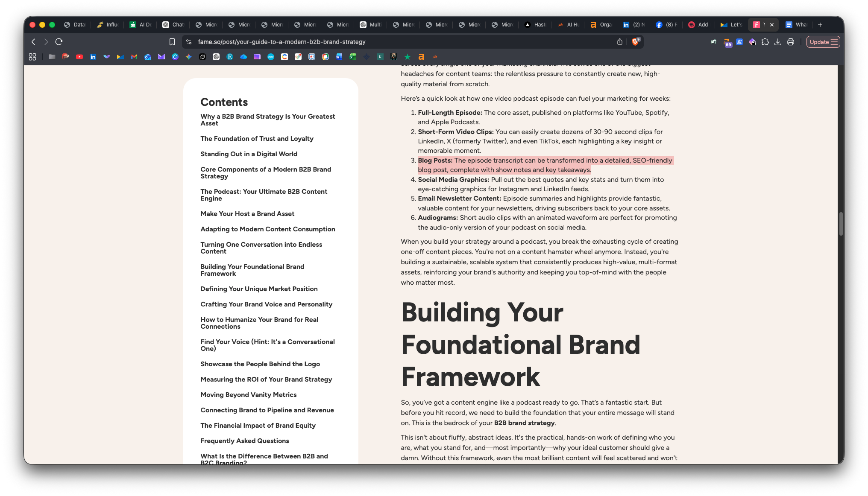Screen dimensions: 868x496
Task: Open the bookmarks folder icon
Action: [52, 57]
